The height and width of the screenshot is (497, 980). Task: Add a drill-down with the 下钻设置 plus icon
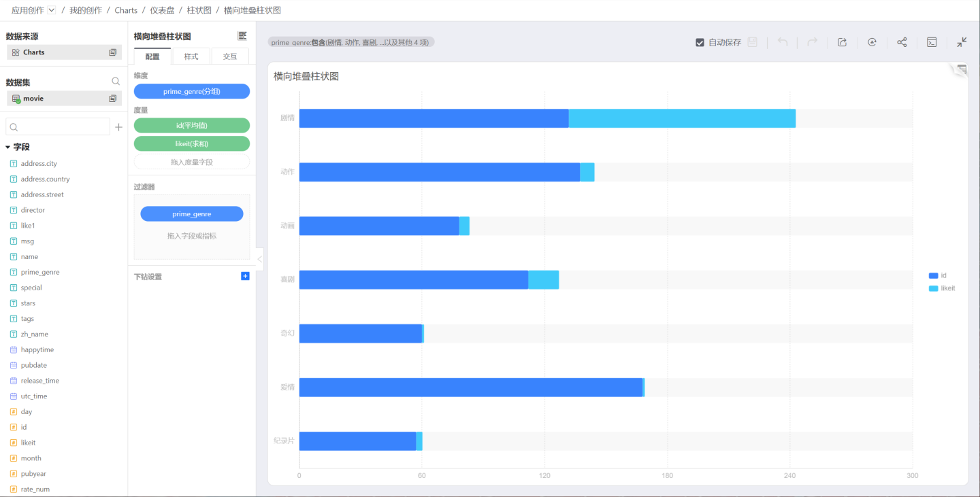click(245, 276)
